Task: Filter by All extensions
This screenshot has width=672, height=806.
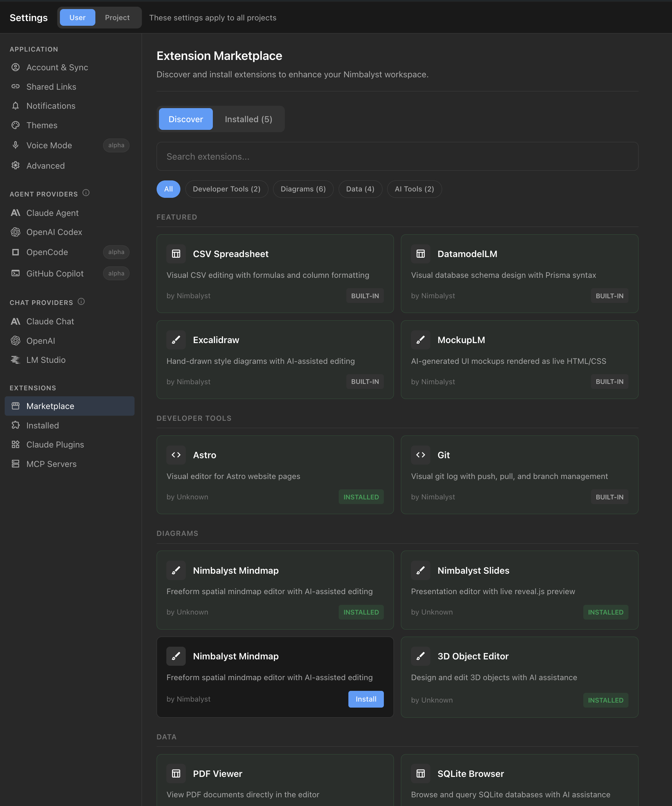Action: [x=168, y=189]
